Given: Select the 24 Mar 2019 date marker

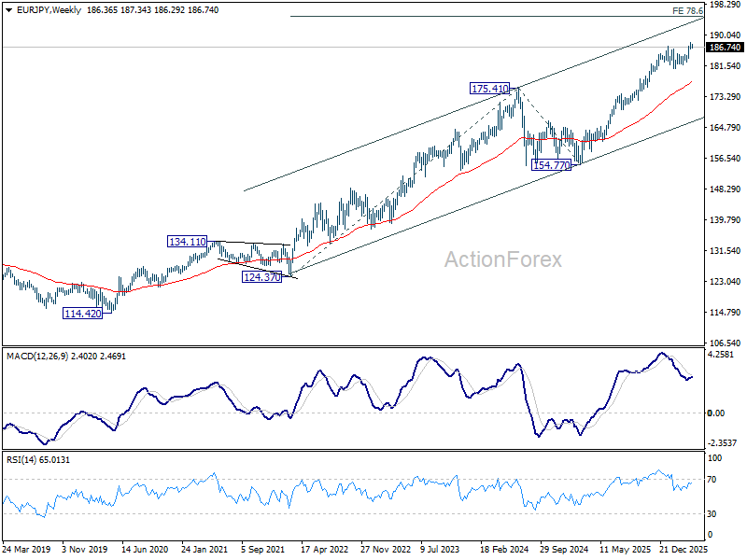Looking at the screenshot, I should click(x=28, y=551).
